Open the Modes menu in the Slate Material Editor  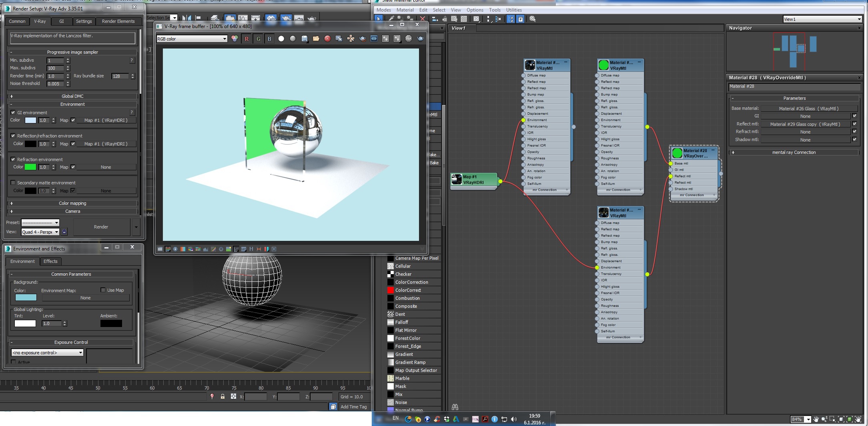tap(384, 10)
